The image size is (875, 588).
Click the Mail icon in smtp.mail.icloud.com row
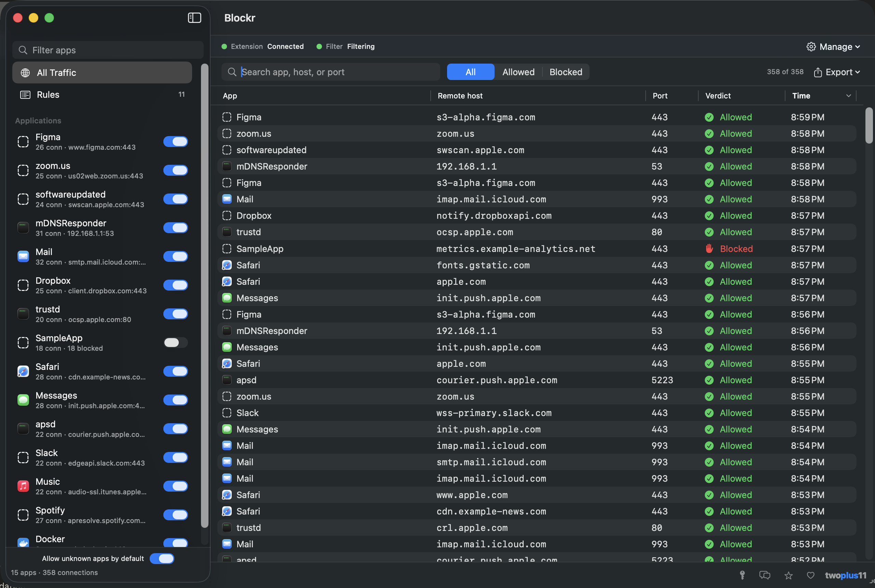click(x=227, y=462)
